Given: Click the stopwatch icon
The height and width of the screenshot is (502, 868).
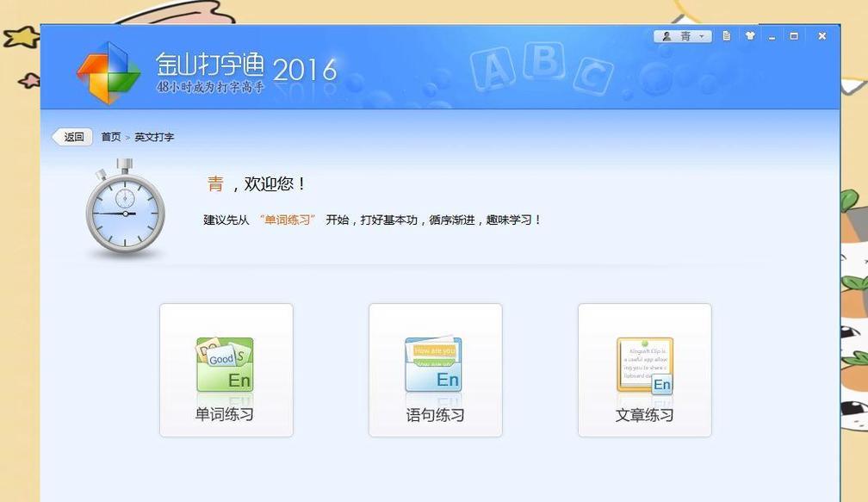Looking at the screenshot, I should pos(125,208).
